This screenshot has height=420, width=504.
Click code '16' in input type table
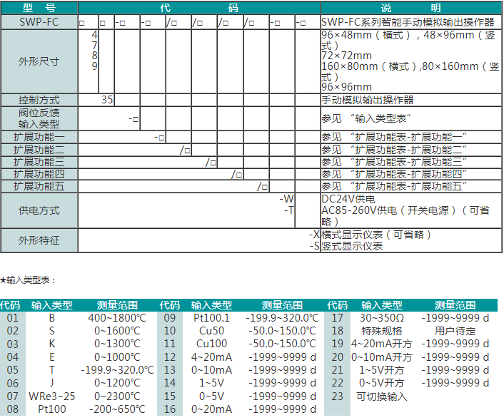click(x=170, y=409)
